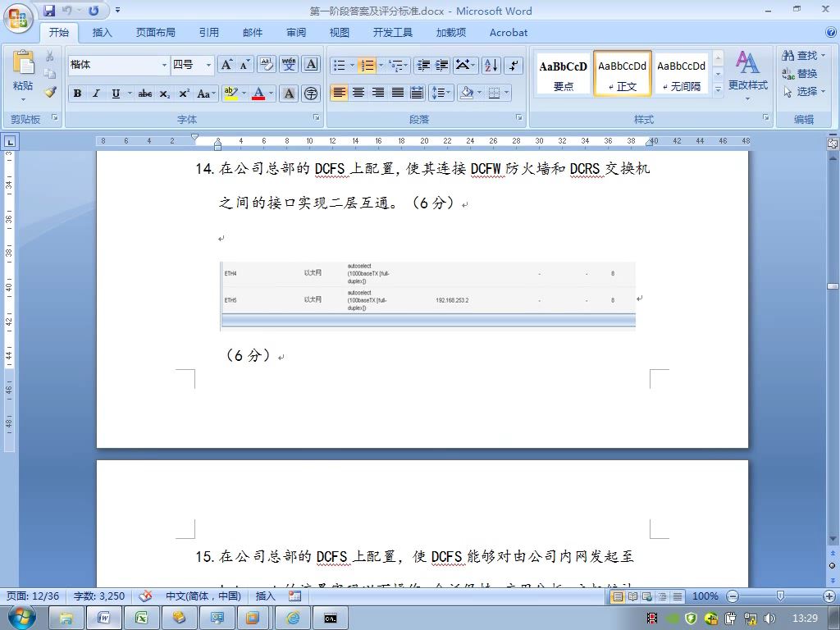Click the Undo icon in title bar
Screen dimensions: 840x630
click(x=67, y=11)
